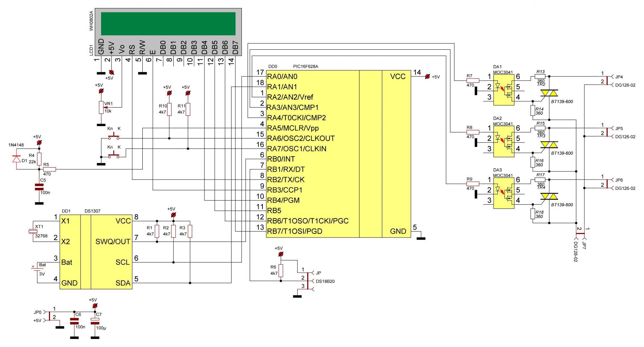Click the RA5/MCLR/Vpp pin label
This screenshot has width=644, height=347.
293,128
